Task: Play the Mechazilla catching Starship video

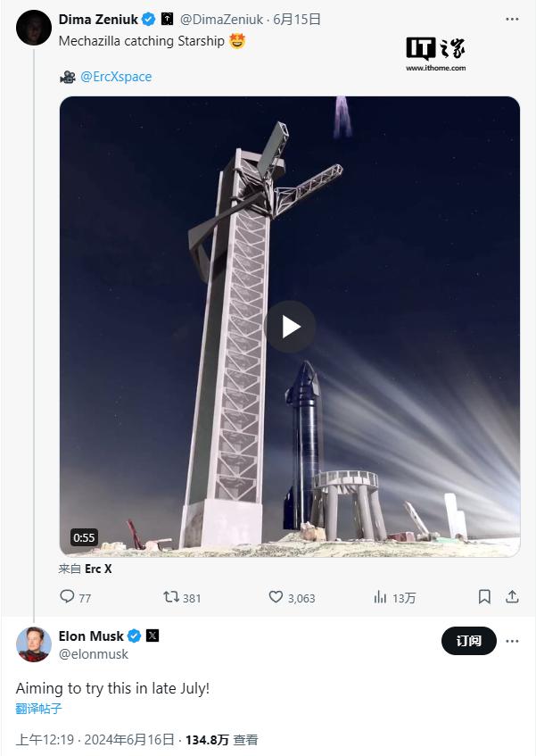Action: point(290,327)
